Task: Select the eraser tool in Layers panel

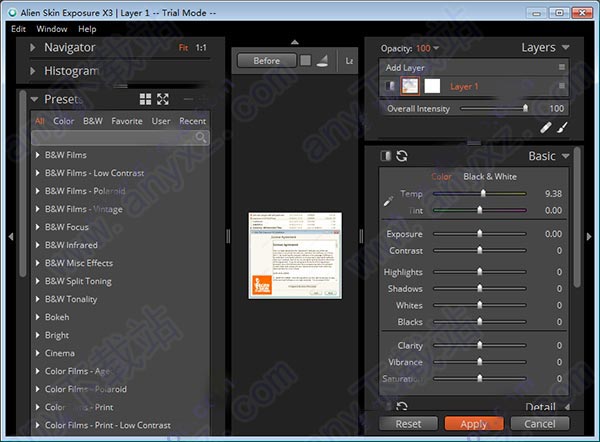Action: (x=546, y=127)
